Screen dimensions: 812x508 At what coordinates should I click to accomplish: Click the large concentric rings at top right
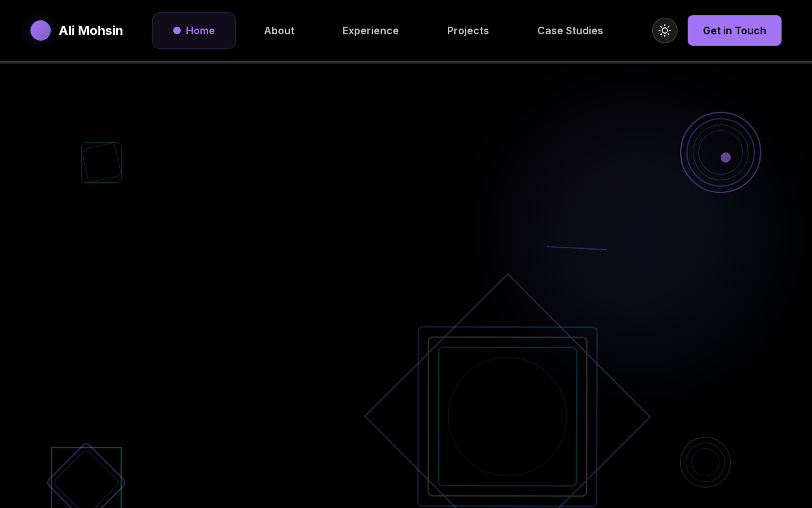(x=720, y=114)
